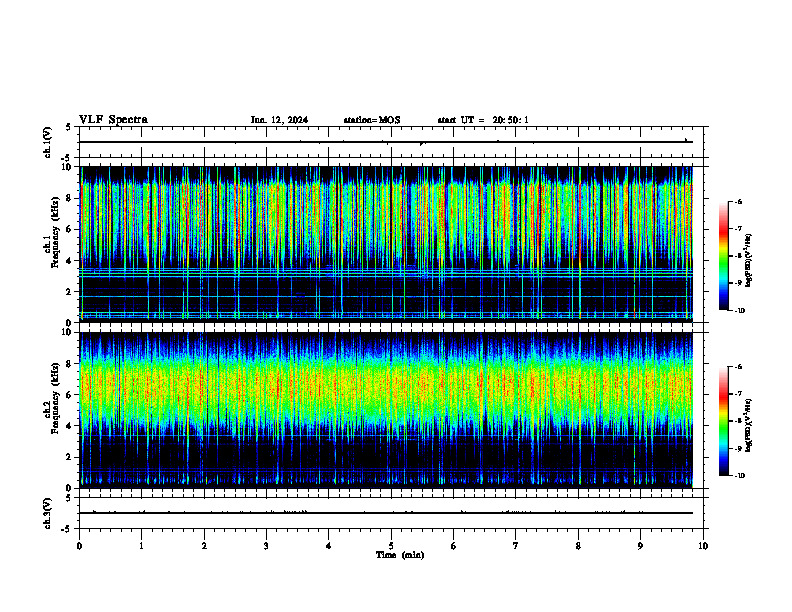The width and height of the screenshot is (792, 612).
Task: Select the "2" kHz tick on ch.1 frequency axis
Action: pos(70,291)
